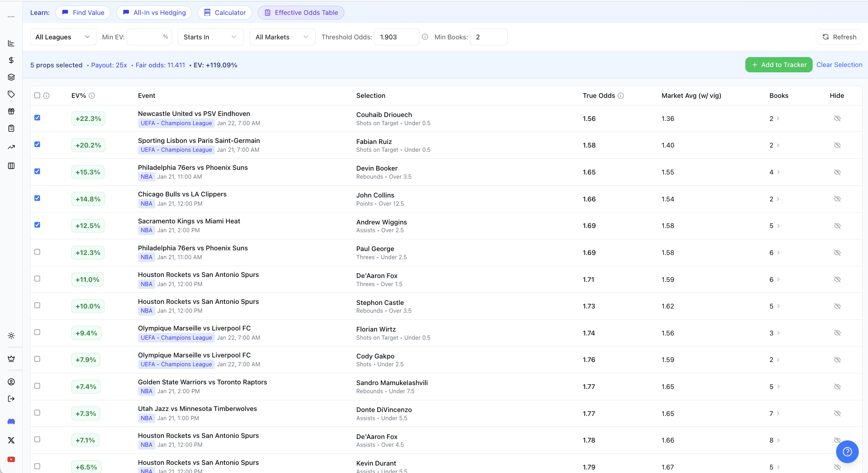Open the Discord icon in sidebar

click(11, 422)
